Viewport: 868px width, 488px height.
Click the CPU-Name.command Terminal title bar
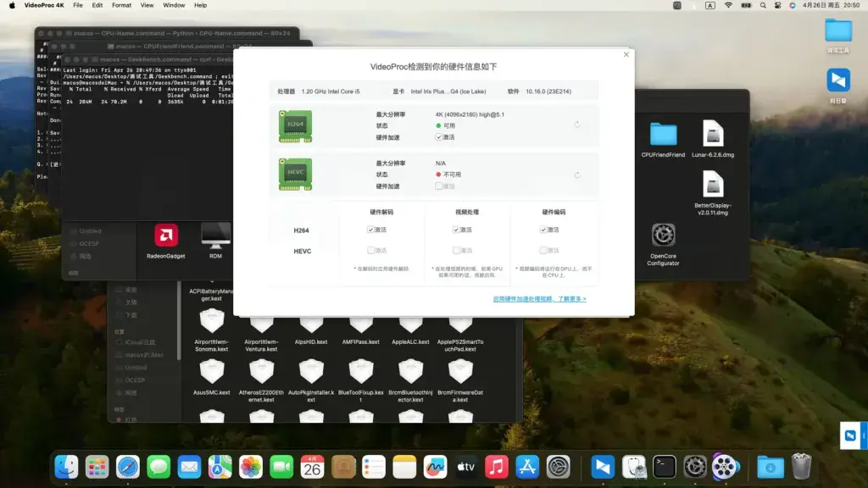(167, 33)
